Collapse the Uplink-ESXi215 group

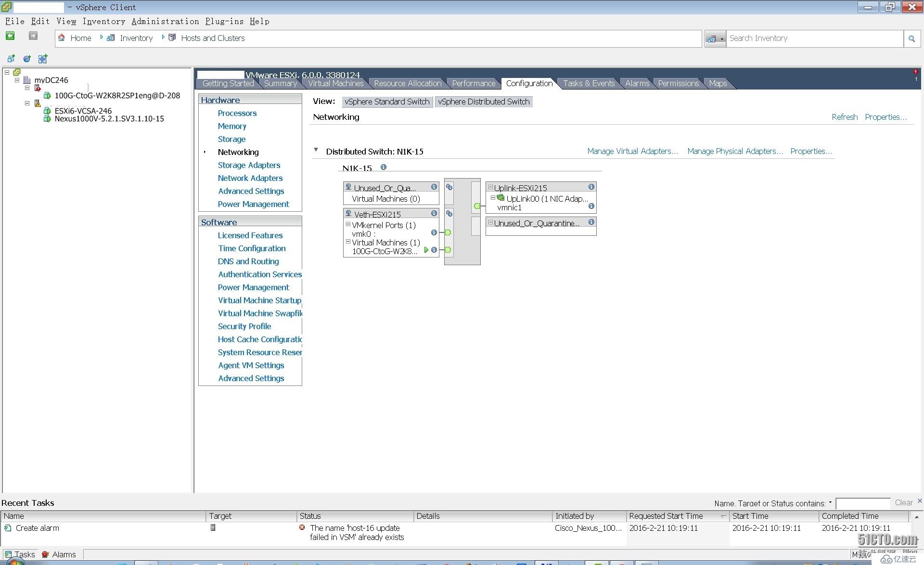[490, 187]
